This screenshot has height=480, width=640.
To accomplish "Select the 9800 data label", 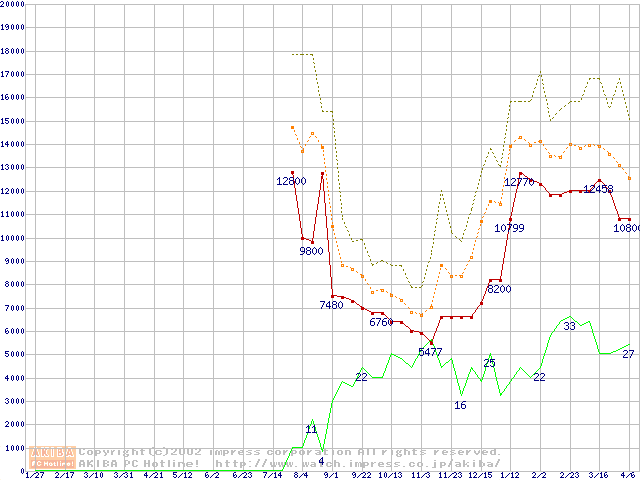I will pos(311,251).
